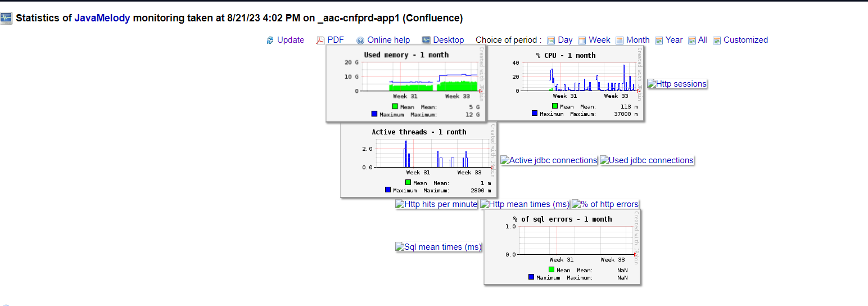Image resolution: width=868 pixels, height=306 pixels.
Task: Switch period to Year
Action: (x=674, y=40)
